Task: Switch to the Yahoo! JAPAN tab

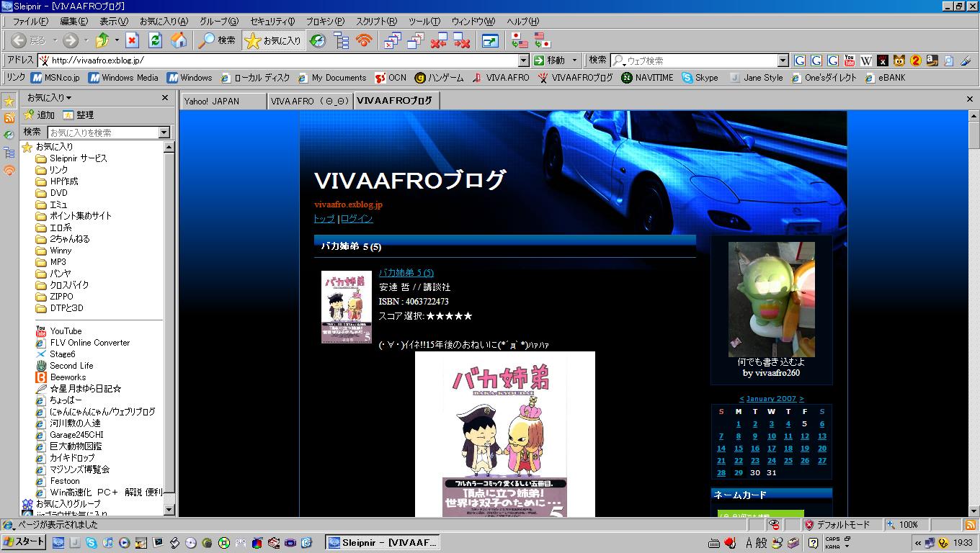Action: point(223,101)
